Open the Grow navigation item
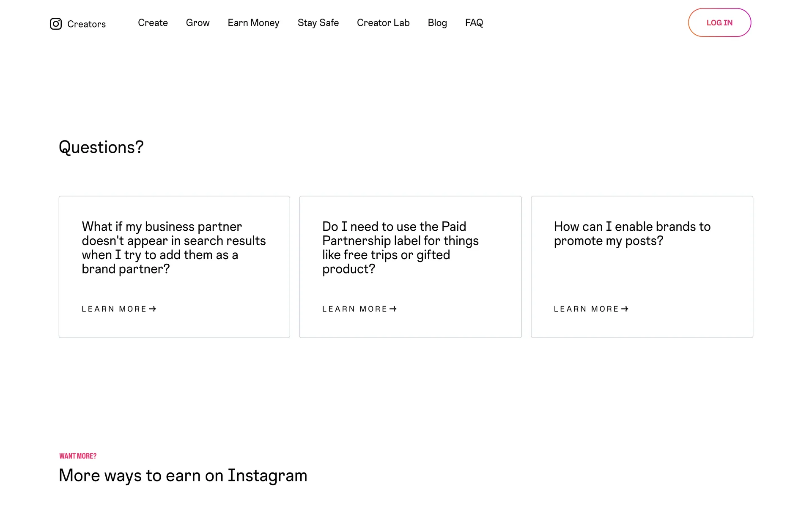This screenshot has height=508, width=812. pyautogui.click(x=198, y=23)
